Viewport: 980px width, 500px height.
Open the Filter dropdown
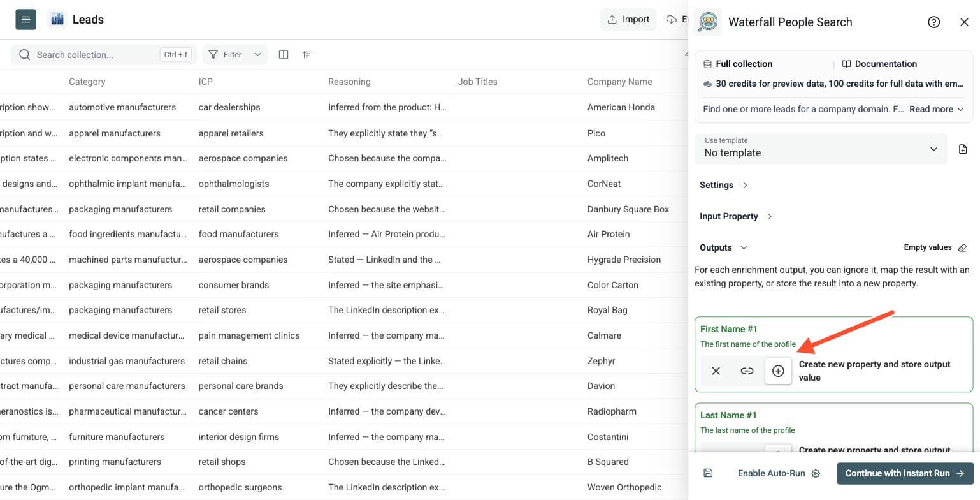[x=235, y=55]
